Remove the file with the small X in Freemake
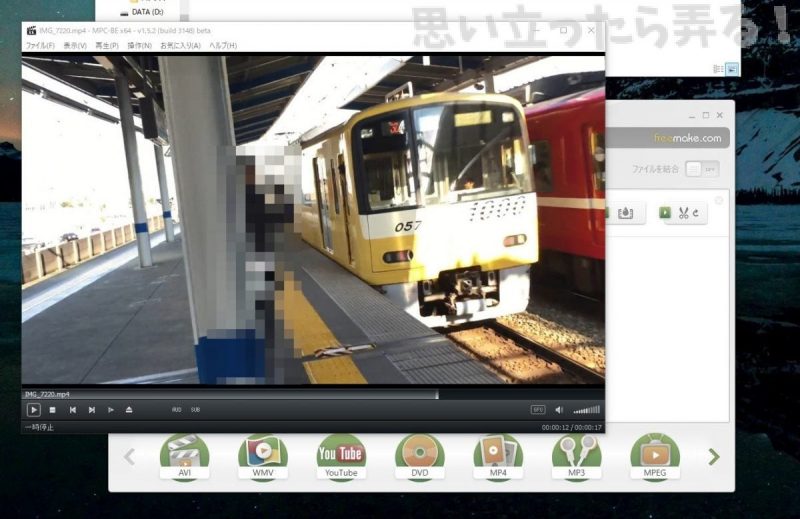Screen dimensions: 800x519 tap(719, 200)
